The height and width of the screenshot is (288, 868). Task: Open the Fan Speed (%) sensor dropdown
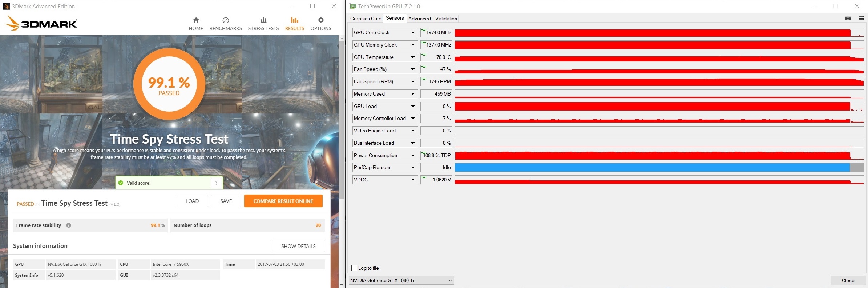click(413, 69)
